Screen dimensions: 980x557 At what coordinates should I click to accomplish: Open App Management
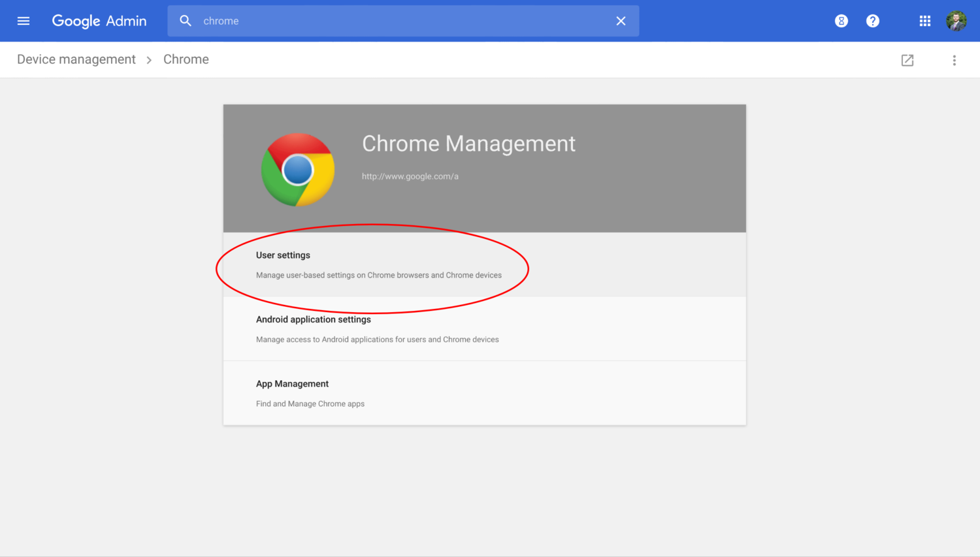point(485,393)
